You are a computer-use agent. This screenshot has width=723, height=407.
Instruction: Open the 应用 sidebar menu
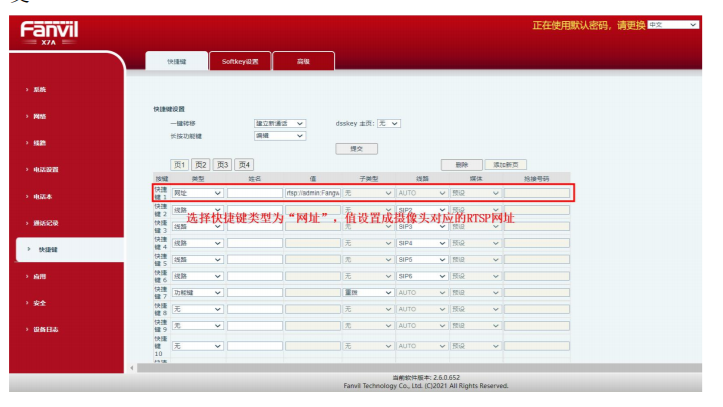click(40, 277)
